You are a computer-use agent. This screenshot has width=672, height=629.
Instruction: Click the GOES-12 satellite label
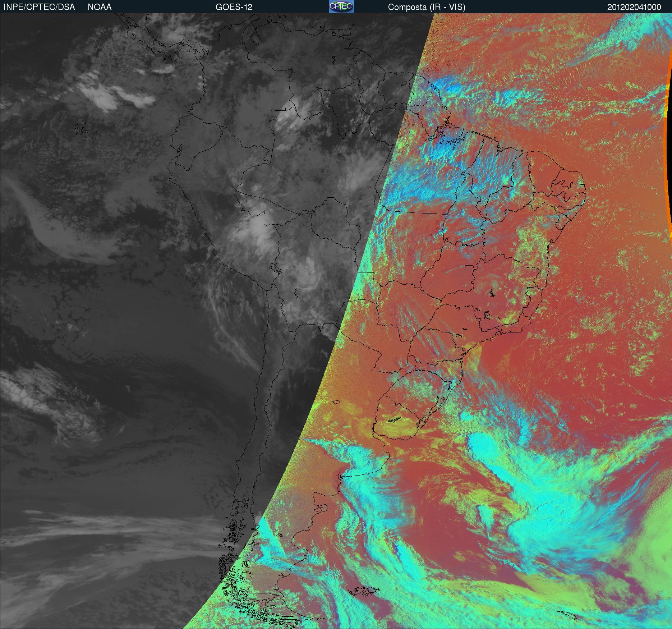pyautogui.click(x=234, y=7)
